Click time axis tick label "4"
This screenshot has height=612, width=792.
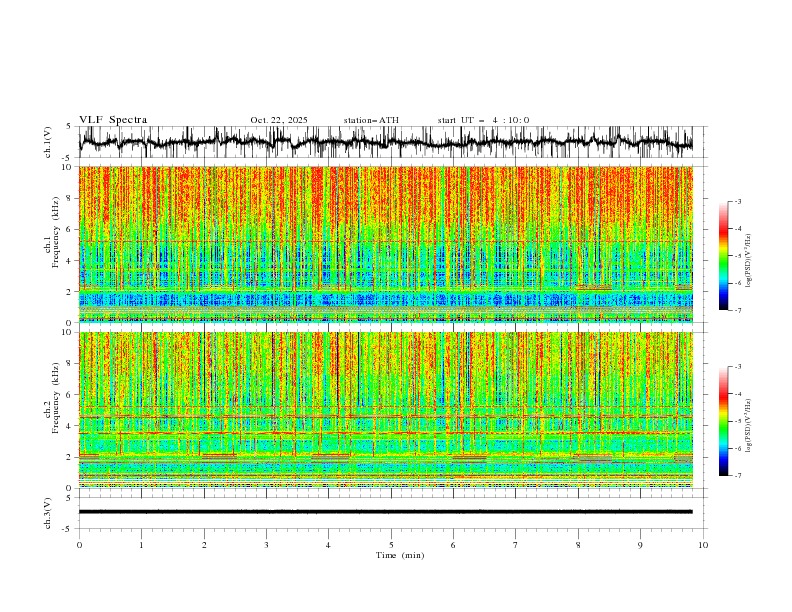coord(328,545)
